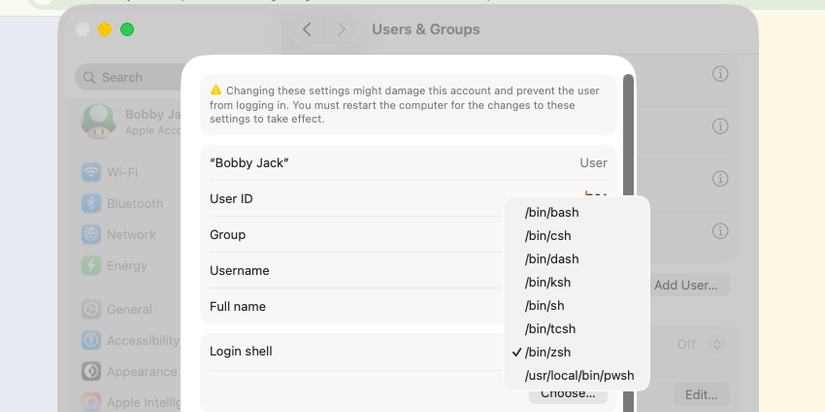
Task: Click the first info button in the users list
Action: 720,74
